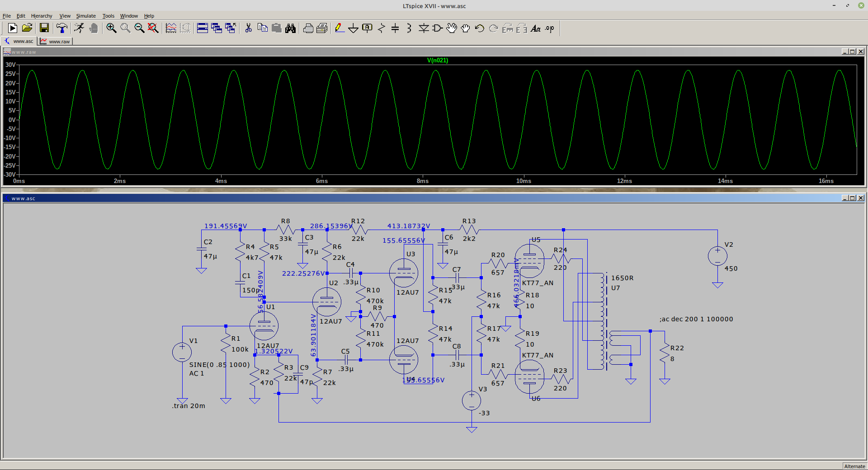Image resolution: width=868 pixels, height=470 pixels.
Task: Click the Autorange waveform icon
Action: tap(171, 28)
